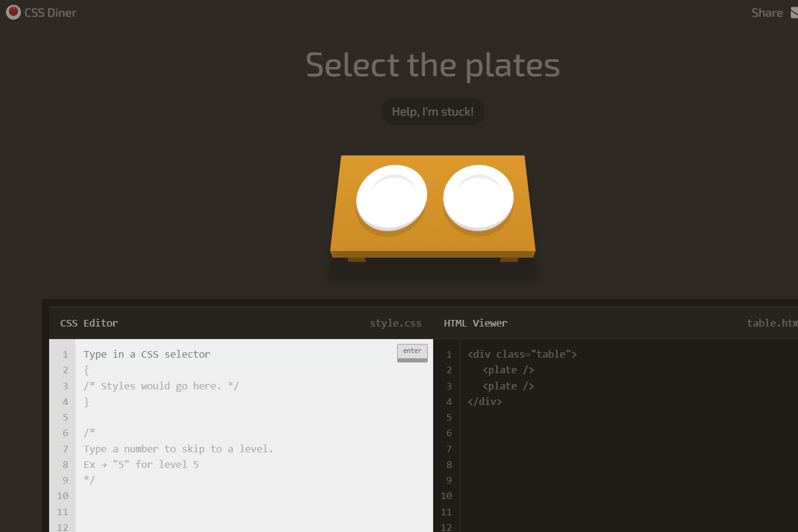The image size is (798, 532).
Task: Click the second plate tag on line 3
Action: 508,386
